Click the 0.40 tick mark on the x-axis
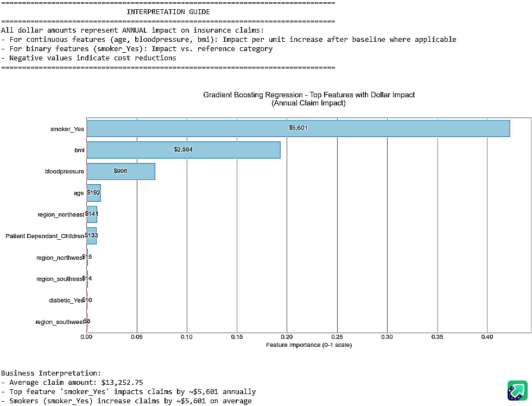 point(487,337)
